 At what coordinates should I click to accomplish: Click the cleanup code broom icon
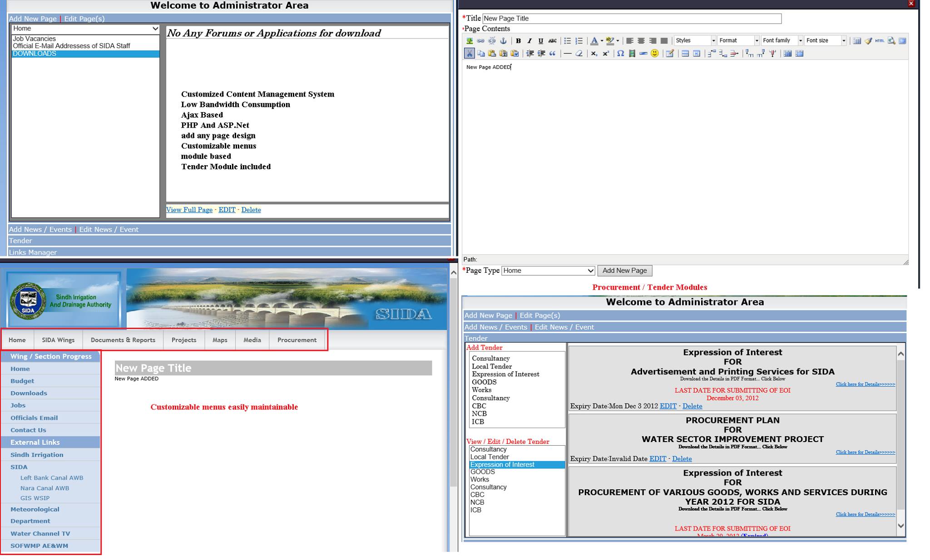[x=868, y=41]
